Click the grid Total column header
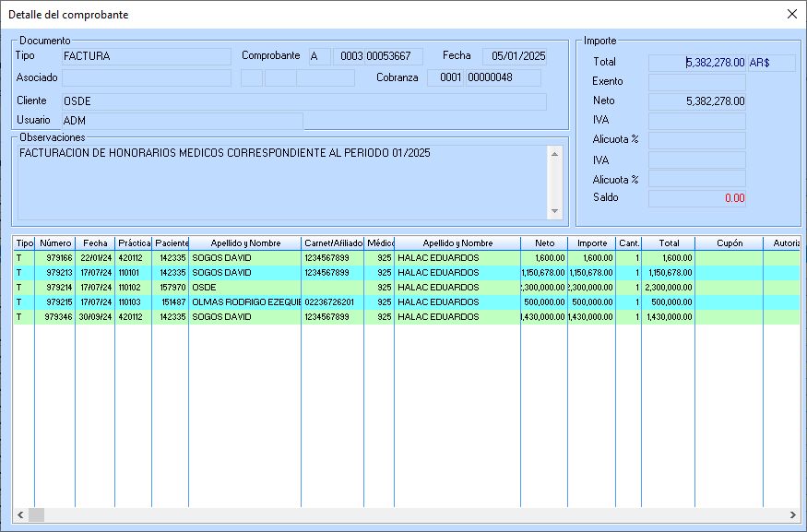The image size is (807, 532). click(669, 242)
